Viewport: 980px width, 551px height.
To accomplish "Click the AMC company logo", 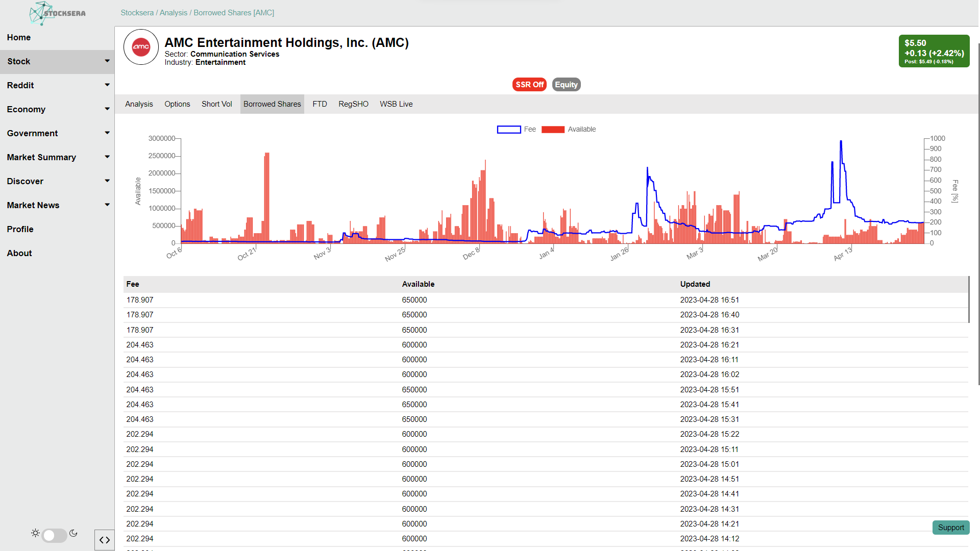I will tap(141, 47).
